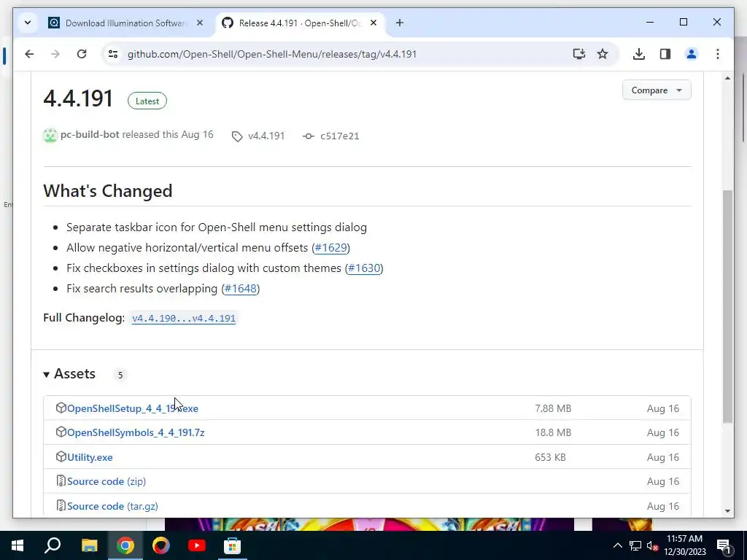Click package icon beside OpenShellSymbols 7z
Viewport: 747px width, 560px height.
(x=61, y=432)
